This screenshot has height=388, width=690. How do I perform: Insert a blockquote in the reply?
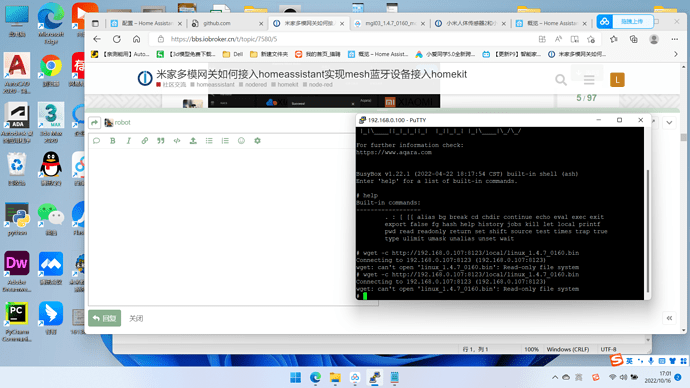coord(161,141)
